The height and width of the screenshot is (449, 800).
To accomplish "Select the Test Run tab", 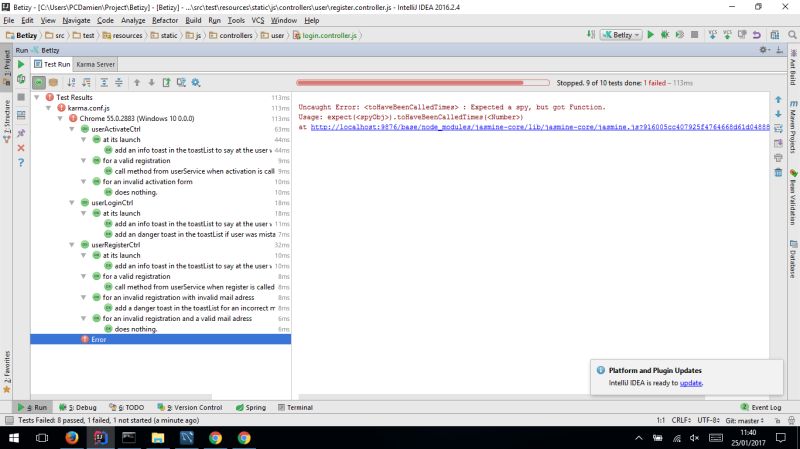I will pyautogui.click(x=52, y=64).
